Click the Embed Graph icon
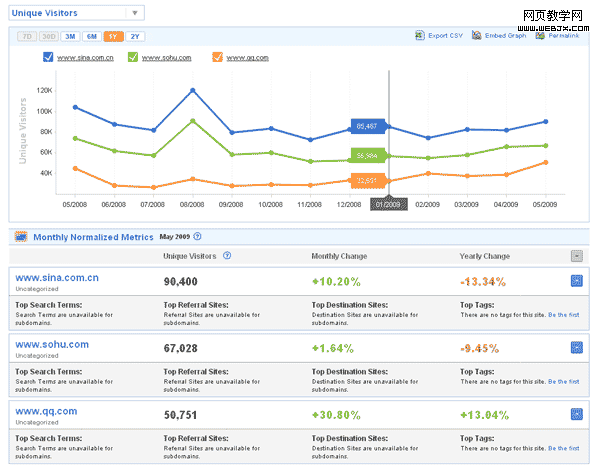600x467 pixels. 477,36
